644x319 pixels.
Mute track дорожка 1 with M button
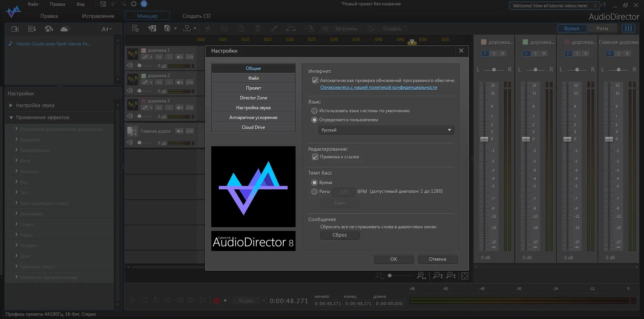[x=159, y=57]
